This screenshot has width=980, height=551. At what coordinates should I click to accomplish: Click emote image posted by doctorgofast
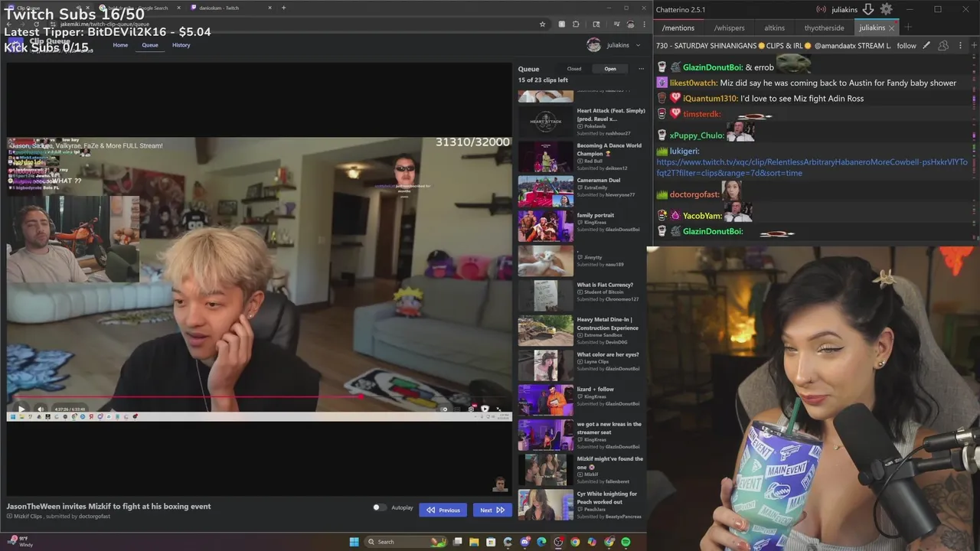732,191
